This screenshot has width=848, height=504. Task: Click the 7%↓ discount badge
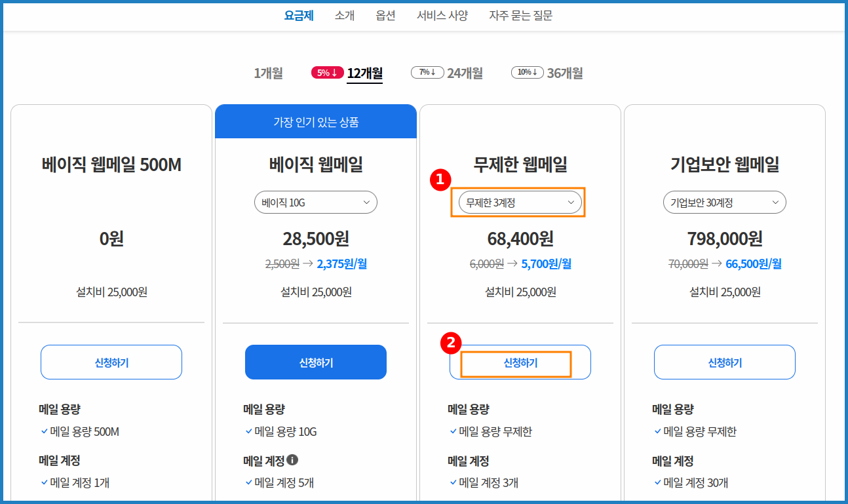click(427, 72)
